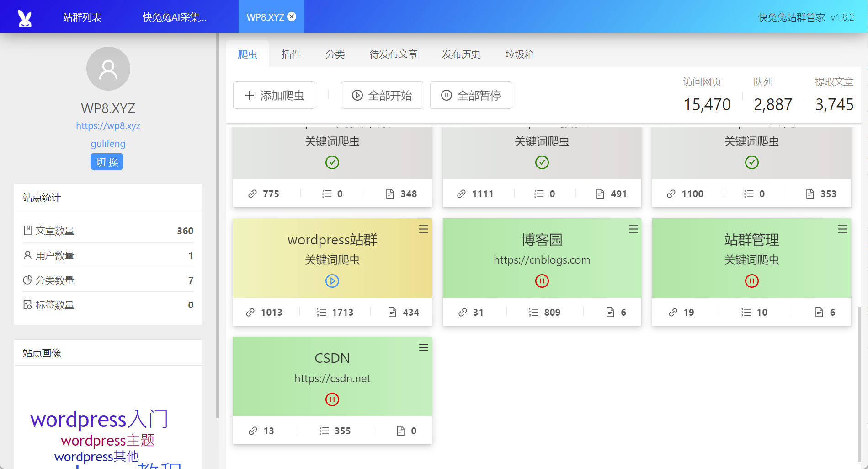Viewport: 868px width, 469px height.
Task: Click wordpress主题 in the word cloud
Action: point(107,440)
